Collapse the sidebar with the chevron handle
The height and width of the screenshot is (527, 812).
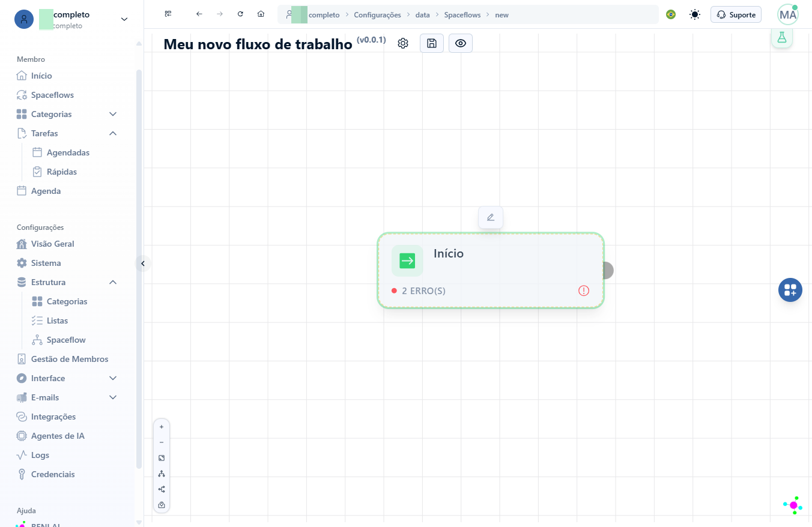[142, 263]
